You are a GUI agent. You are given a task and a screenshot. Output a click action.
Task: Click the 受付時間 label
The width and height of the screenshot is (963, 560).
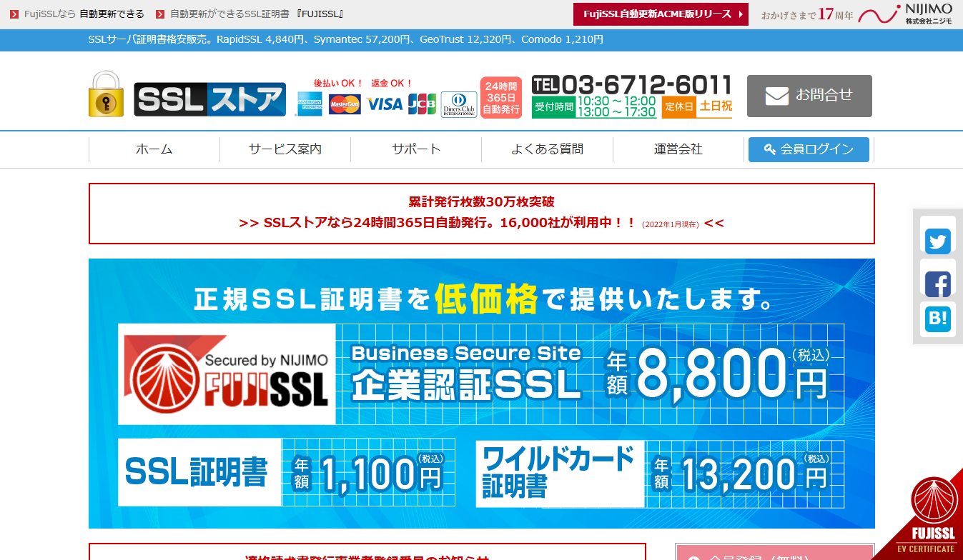click(x=553, y=107)
